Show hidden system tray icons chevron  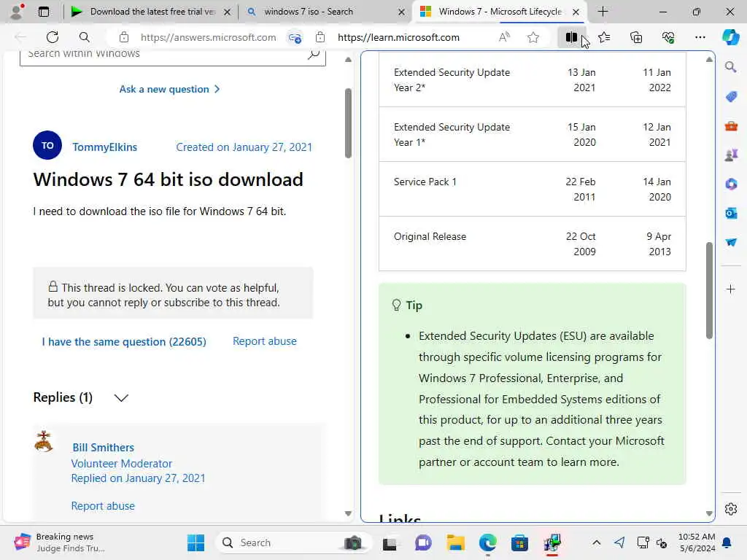(597, 542)
